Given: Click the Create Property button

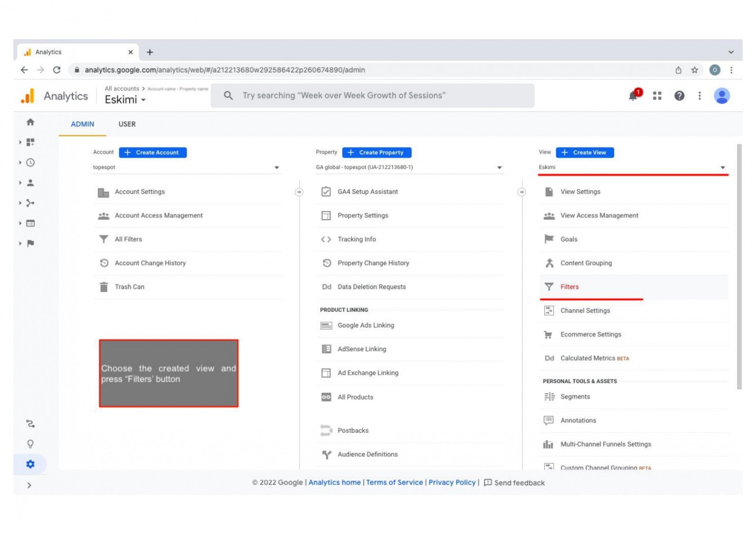Looking at the screenshot, I should click(x=377, y=153).
